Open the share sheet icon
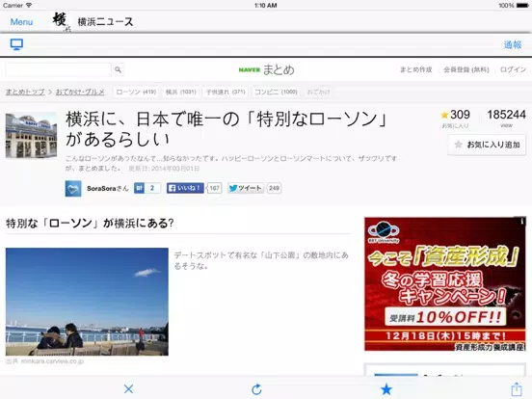532x399 pixels. click(516, 388)
